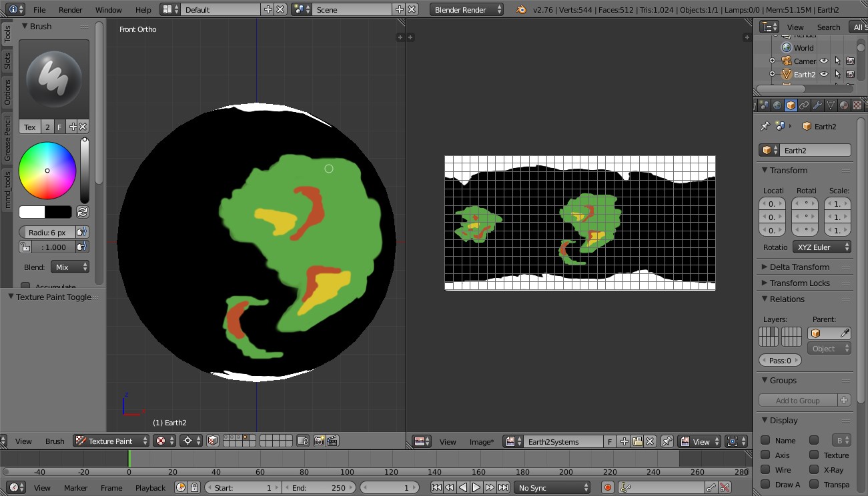Swap foreground and background brush colors
868x496 pixels.
(x=83, y=212)
